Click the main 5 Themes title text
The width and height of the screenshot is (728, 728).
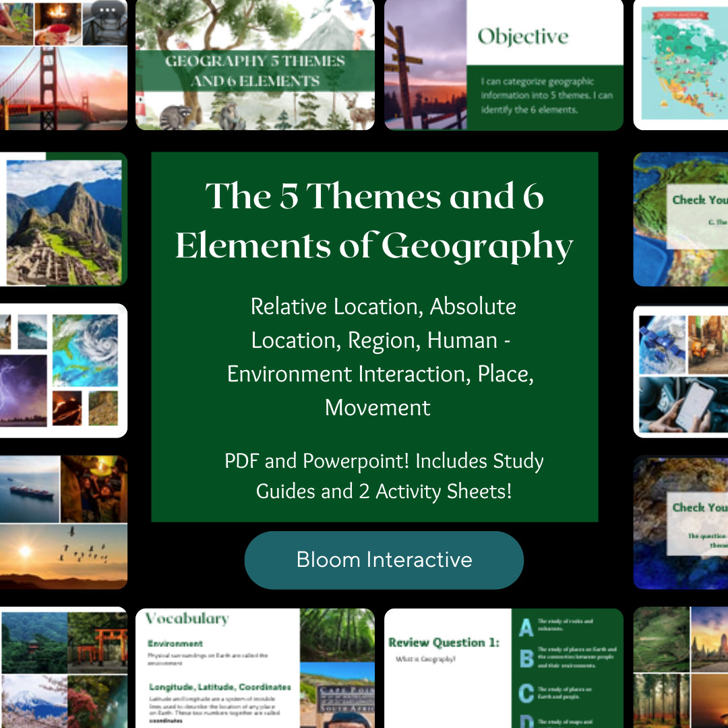coord(375,222)
